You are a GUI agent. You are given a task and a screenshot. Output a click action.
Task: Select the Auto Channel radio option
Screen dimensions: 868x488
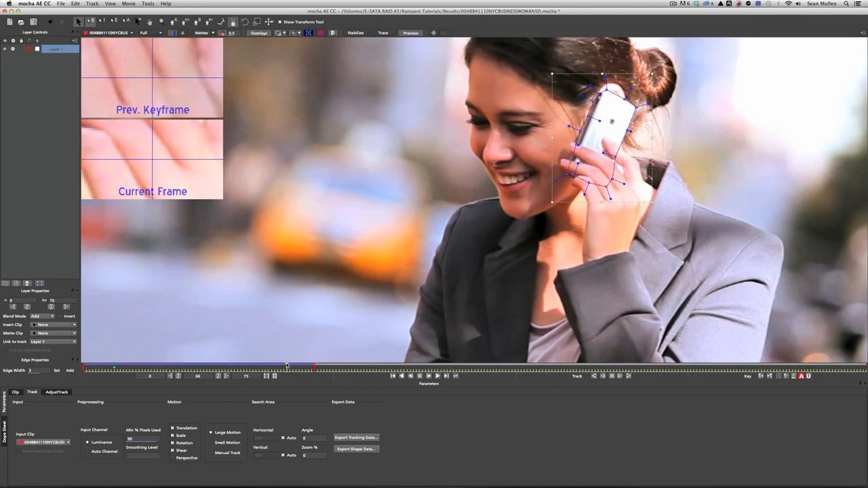87,451
